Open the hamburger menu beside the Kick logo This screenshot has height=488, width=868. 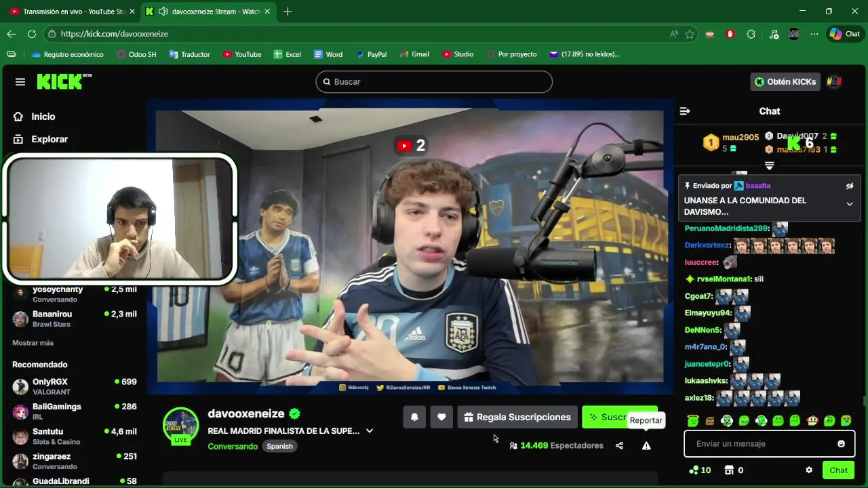tap(20, 82)
